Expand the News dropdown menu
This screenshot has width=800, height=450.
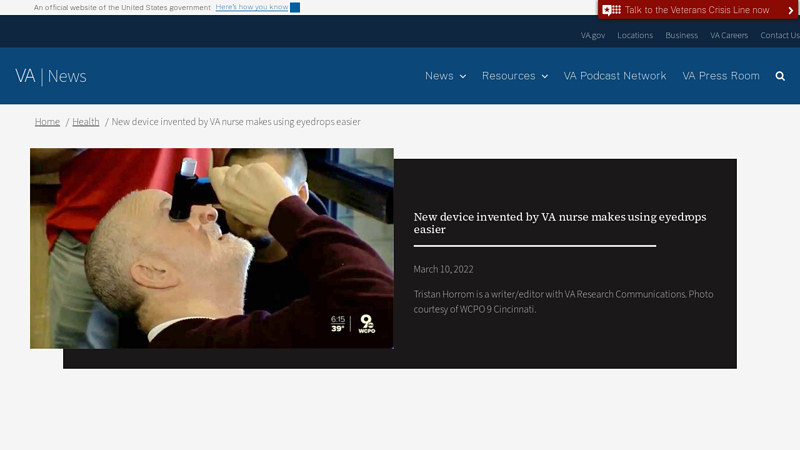tap(445, 76)
